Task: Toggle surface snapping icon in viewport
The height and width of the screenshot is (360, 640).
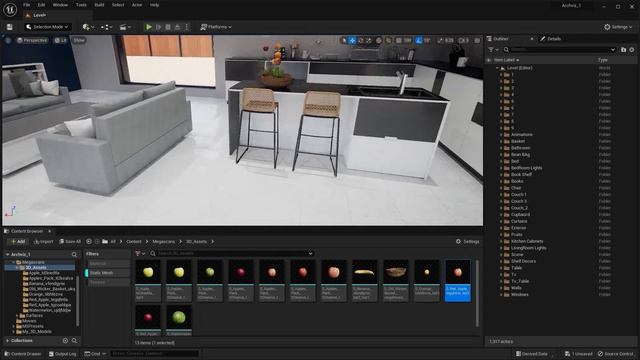Action: (389, 40)
